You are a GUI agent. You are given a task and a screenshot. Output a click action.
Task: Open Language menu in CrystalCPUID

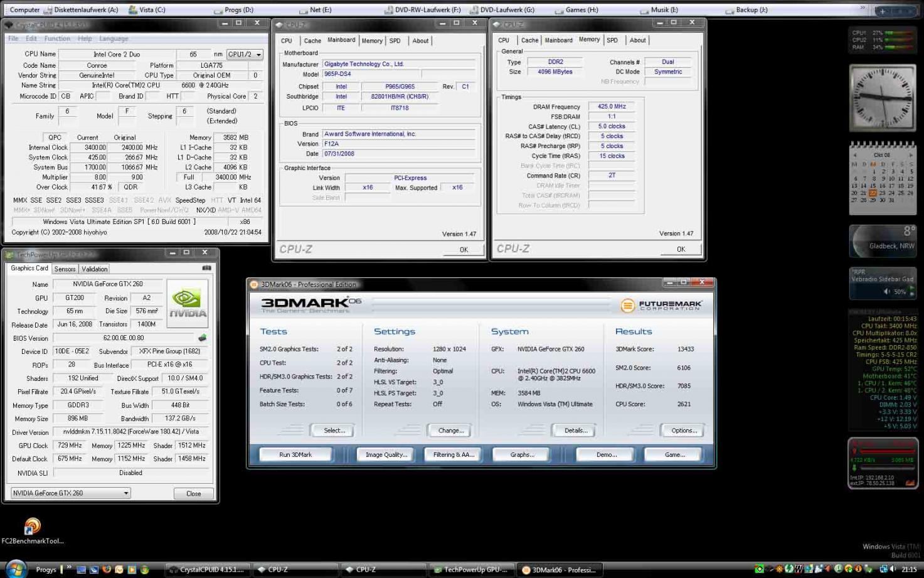pos(114,38)
